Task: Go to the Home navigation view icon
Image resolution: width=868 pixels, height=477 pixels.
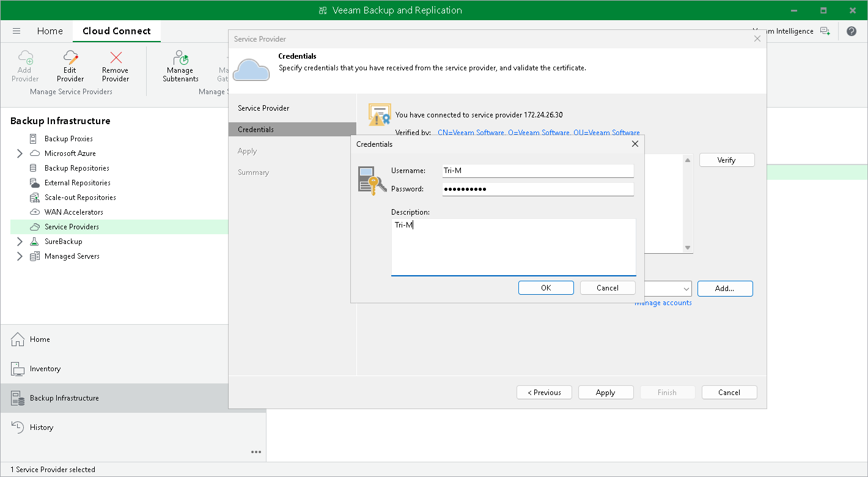Action: (x=18, y=339)
